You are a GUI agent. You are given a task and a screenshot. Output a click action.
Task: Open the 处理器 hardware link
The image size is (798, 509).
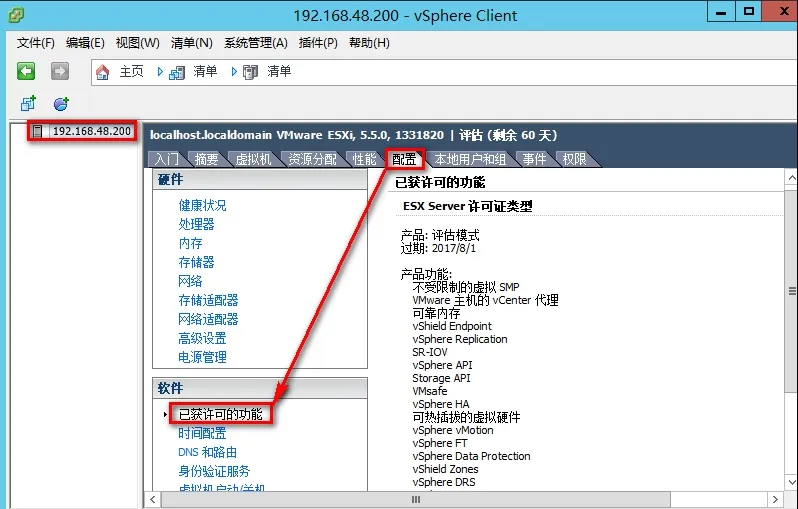tap(196, 224)
